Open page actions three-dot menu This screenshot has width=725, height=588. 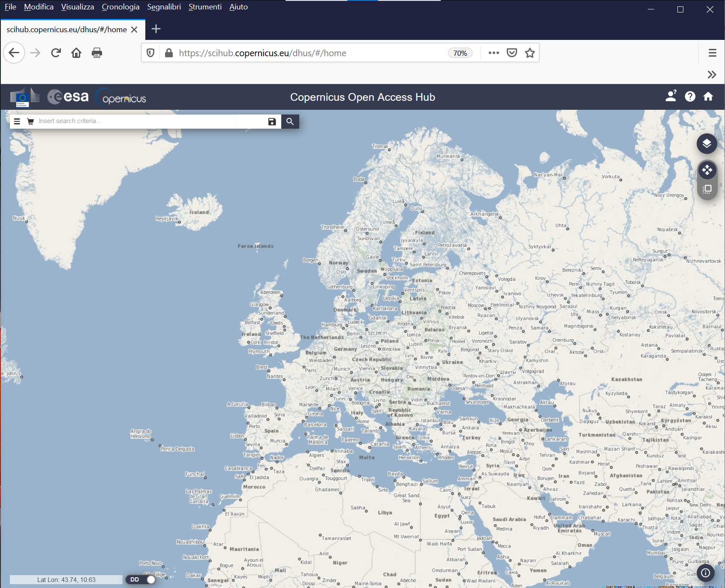[x=493, y=53]
